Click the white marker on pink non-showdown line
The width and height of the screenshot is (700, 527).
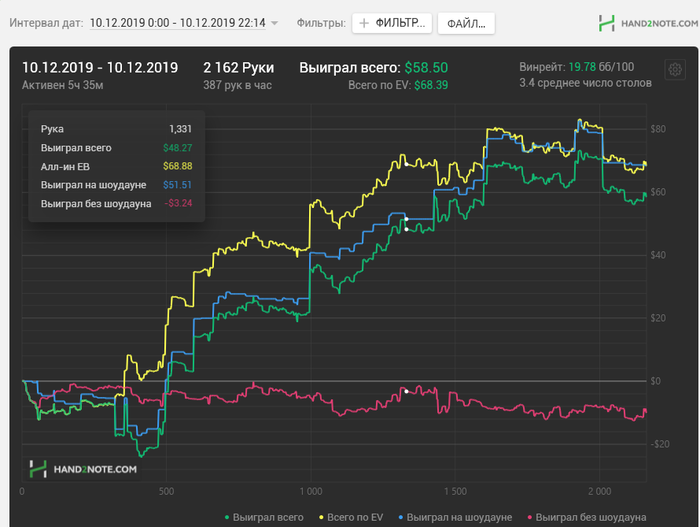click(x=406, y=391)
